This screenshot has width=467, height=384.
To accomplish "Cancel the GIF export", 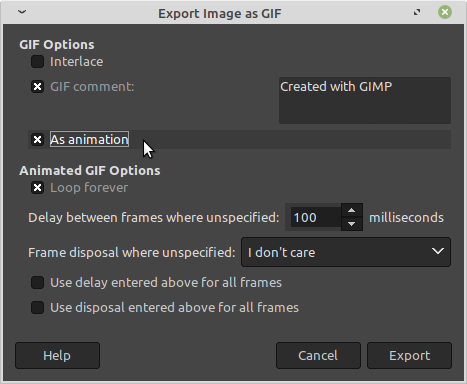I will 318,355.
